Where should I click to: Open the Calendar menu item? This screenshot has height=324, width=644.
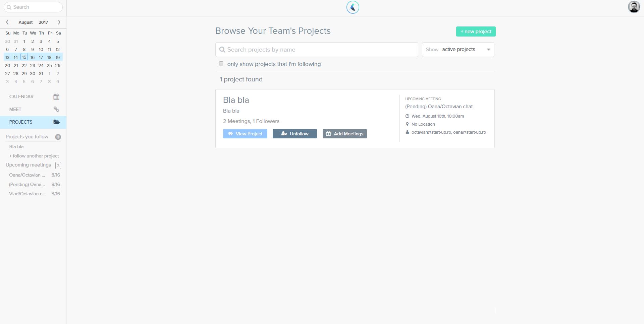click(x=21, y=96)
